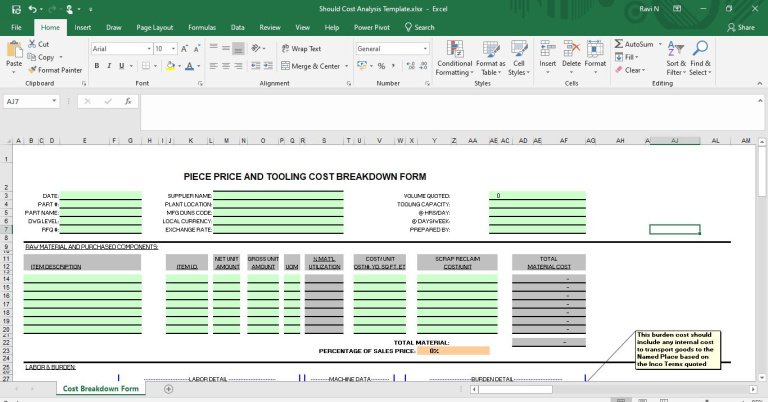The image size is (768, 402).
Task: Click the Insert Function fx icon
Action: click(128, 101)
